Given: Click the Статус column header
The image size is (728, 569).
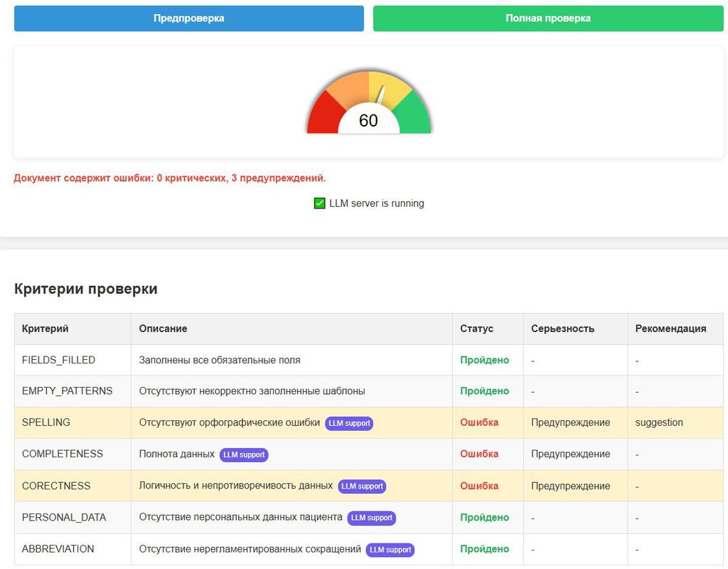Looking at the screenshot, I should coord(476,329).
